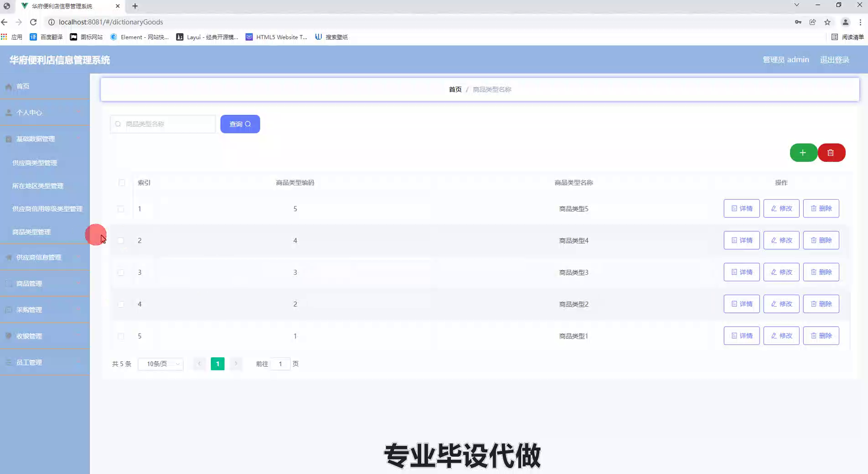Image resolution: width=868 pixels, height=474 pixels.
Task: Click 删除 delete for 商品类型3
Action: 821,272
